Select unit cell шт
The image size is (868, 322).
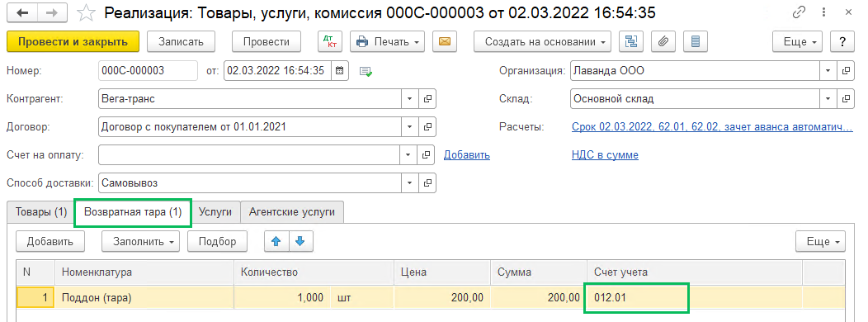pos(362,297)
